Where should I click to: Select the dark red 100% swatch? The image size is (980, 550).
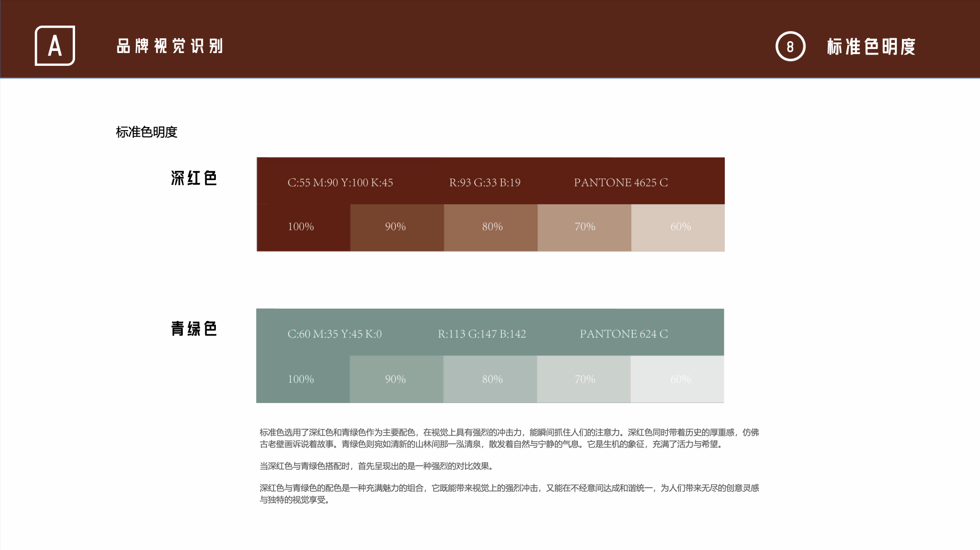(303, 228)
